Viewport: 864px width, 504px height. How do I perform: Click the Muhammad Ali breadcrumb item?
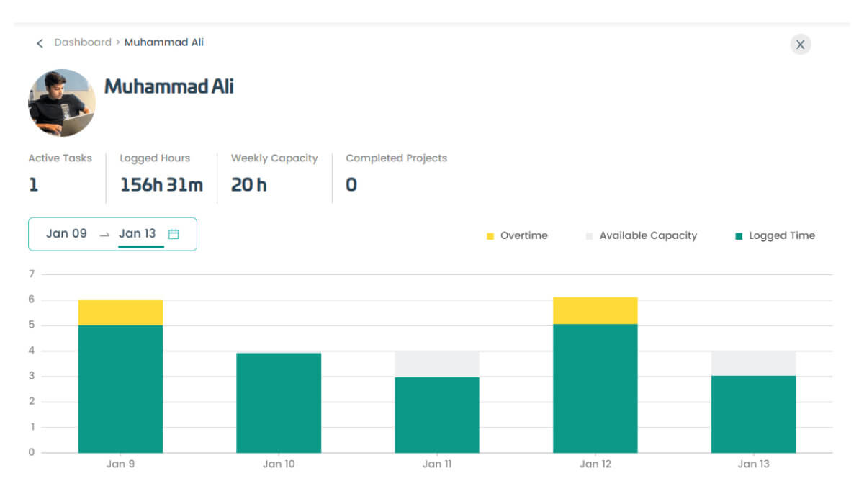164,42
